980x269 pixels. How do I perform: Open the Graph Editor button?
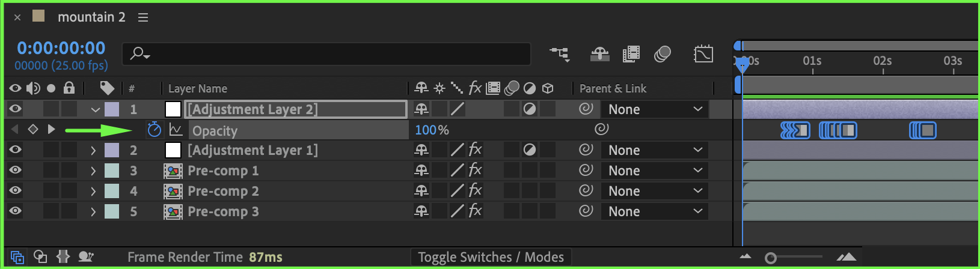[x=703, y=54]
